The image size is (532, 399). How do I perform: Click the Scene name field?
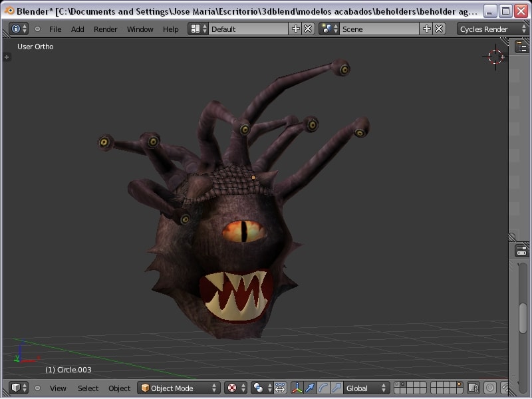point(379,29)
